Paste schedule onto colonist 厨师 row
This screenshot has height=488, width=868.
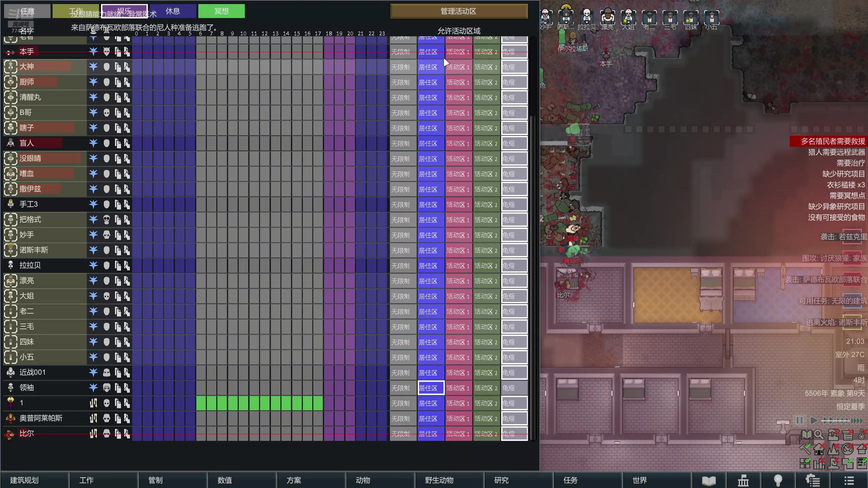click(127, 82)
